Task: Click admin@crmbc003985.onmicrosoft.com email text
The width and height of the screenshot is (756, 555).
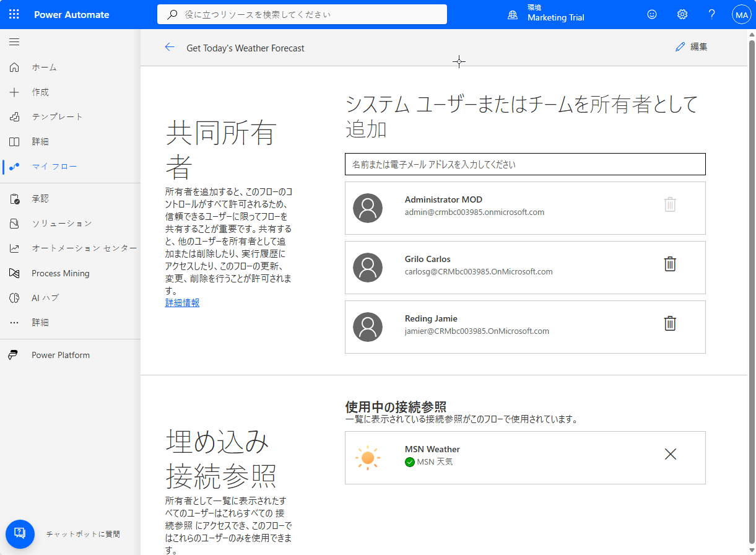Action: (474, 212)
